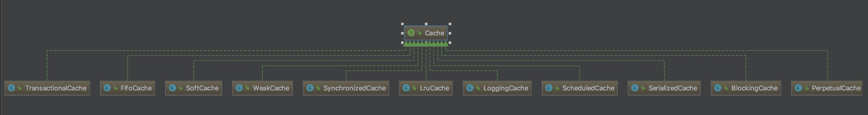
Task: Click the class icon next to SoftCache
Action: pyautogui.click(x=173, y=88)
